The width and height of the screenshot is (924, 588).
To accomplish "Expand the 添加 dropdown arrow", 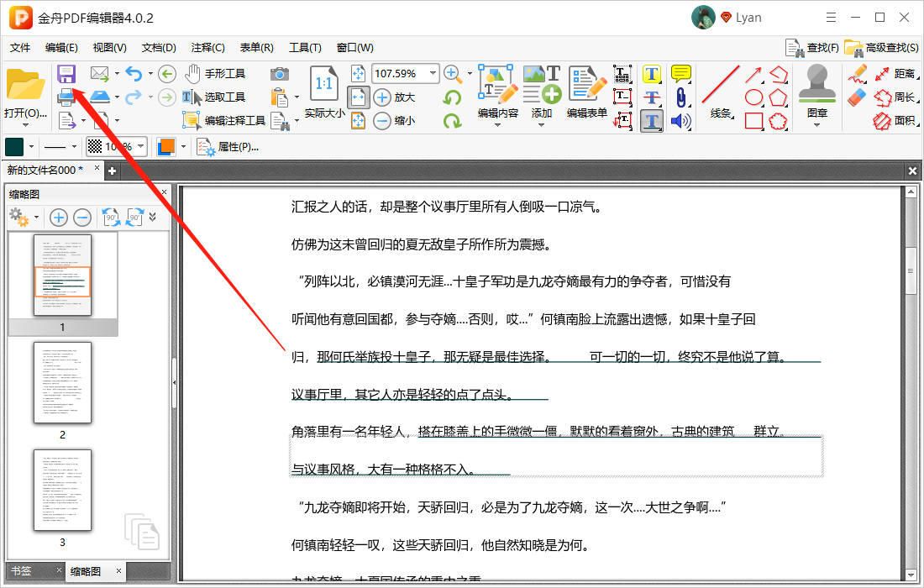I will point(541,125).
